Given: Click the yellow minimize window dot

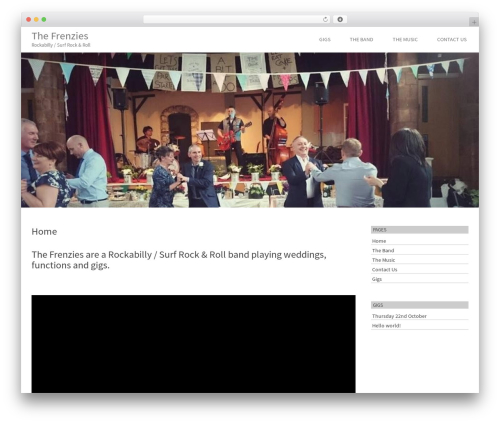Looking at the screenshot, I should pyautogui.click(x=36, y=20).
